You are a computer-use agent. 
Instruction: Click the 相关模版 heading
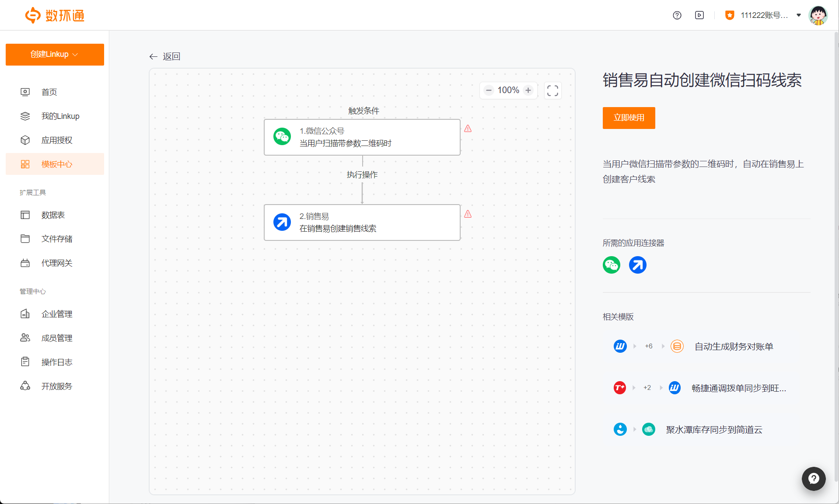click(618, 317)
